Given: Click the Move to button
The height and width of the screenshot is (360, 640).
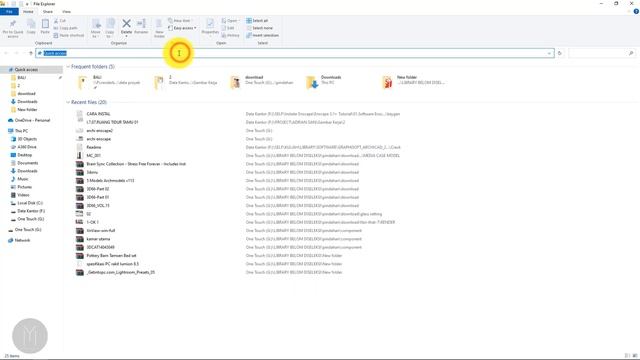Looking at the screenshot, I should point(96,28).
